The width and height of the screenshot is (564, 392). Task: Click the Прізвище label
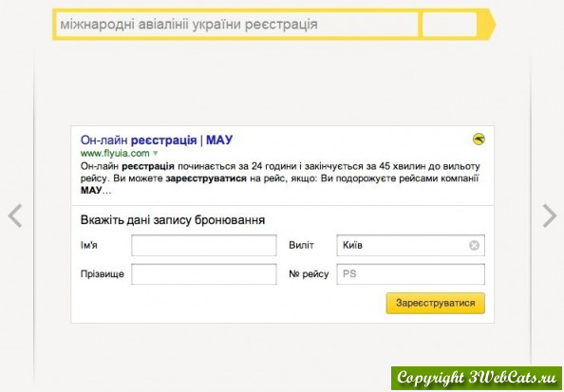[x=103, y=274]
